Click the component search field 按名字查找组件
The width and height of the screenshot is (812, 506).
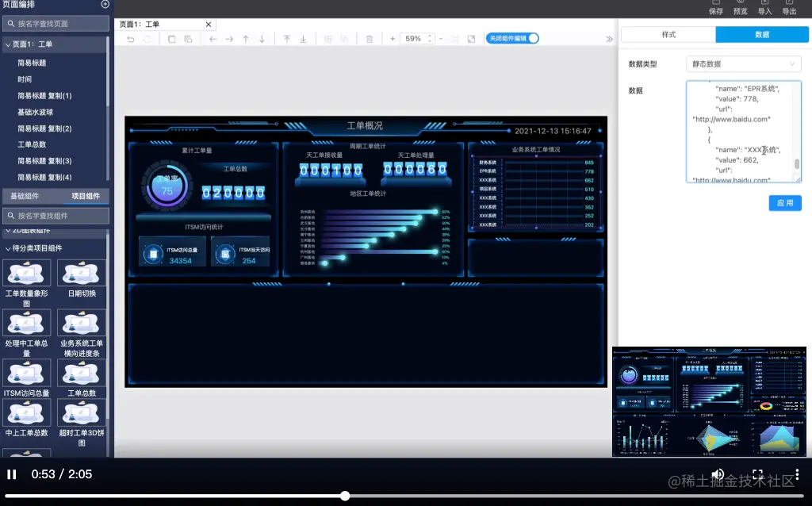[56, 216]
